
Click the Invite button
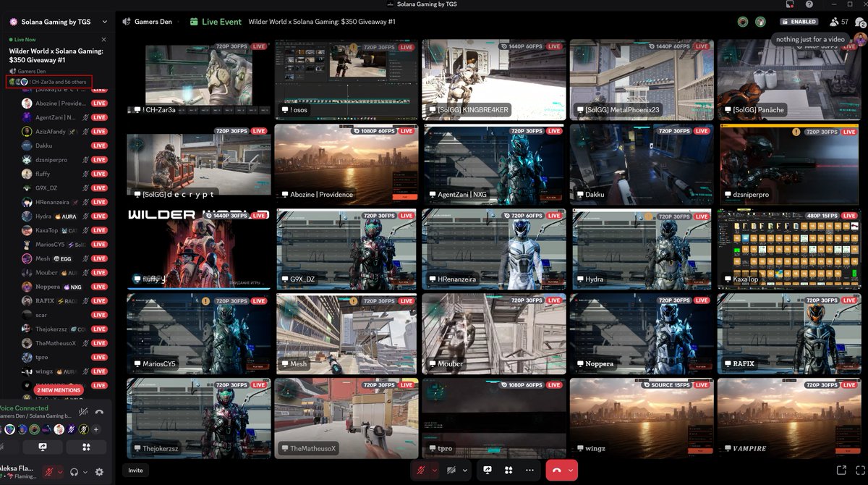pos(135,471)
